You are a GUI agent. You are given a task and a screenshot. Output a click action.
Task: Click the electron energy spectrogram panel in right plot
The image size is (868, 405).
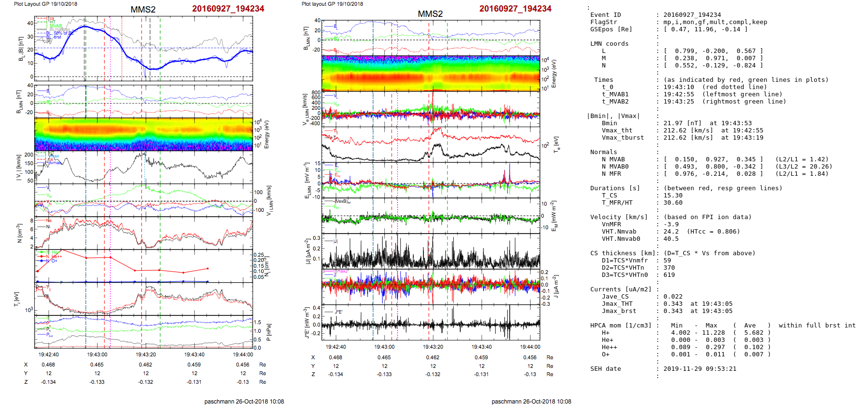[431, 73]
